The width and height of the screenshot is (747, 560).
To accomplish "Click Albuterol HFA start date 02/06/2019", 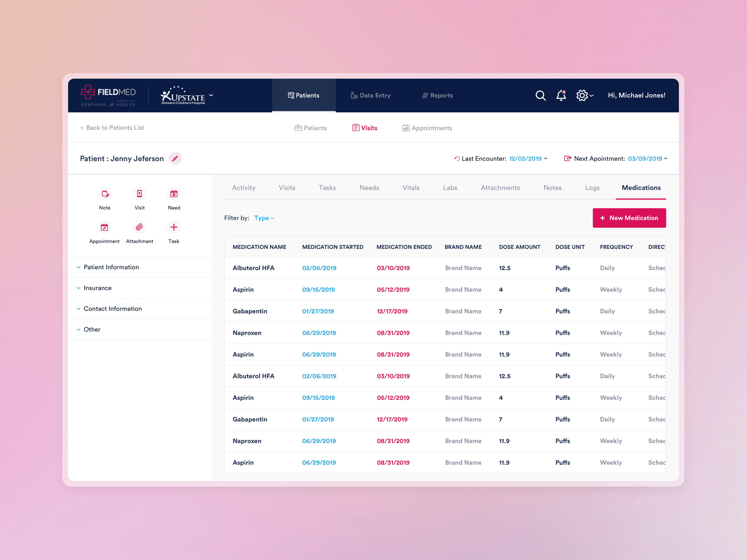I will click(x=319, y=268).
